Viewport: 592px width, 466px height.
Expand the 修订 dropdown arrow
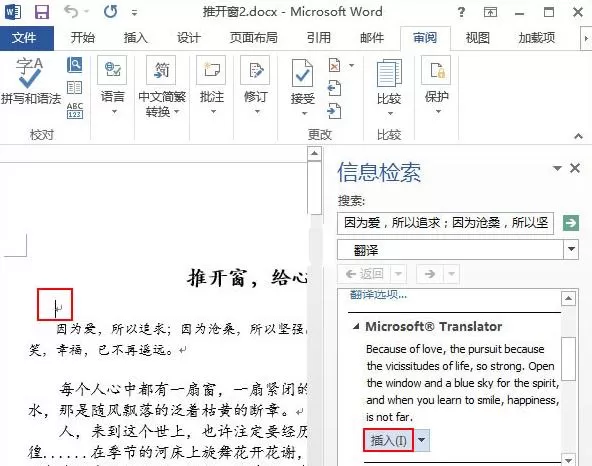257,112
